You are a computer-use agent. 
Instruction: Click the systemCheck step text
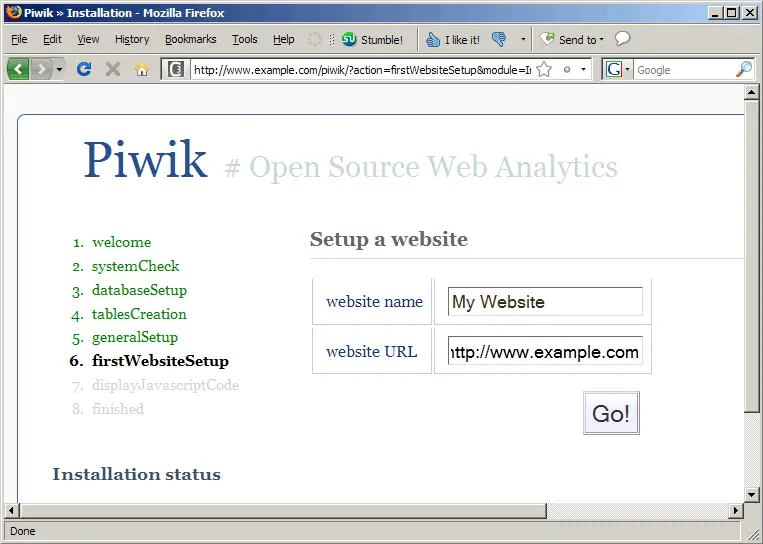tap(136, 266)
